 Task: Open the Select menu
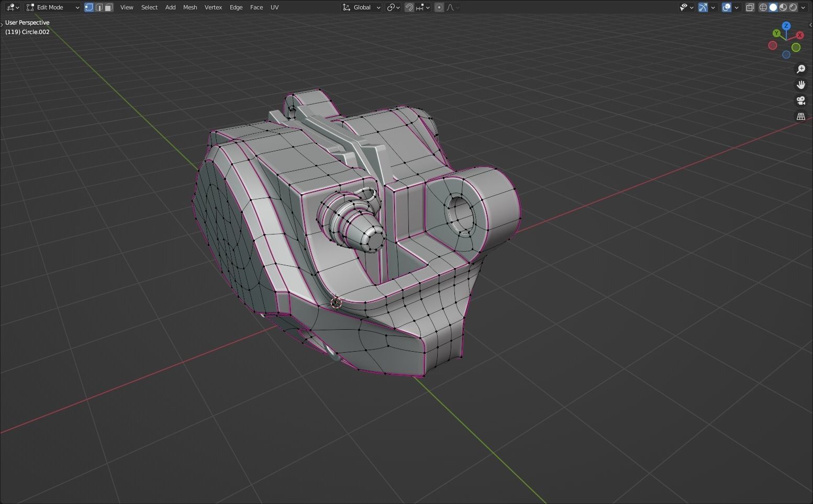(149, 7)
